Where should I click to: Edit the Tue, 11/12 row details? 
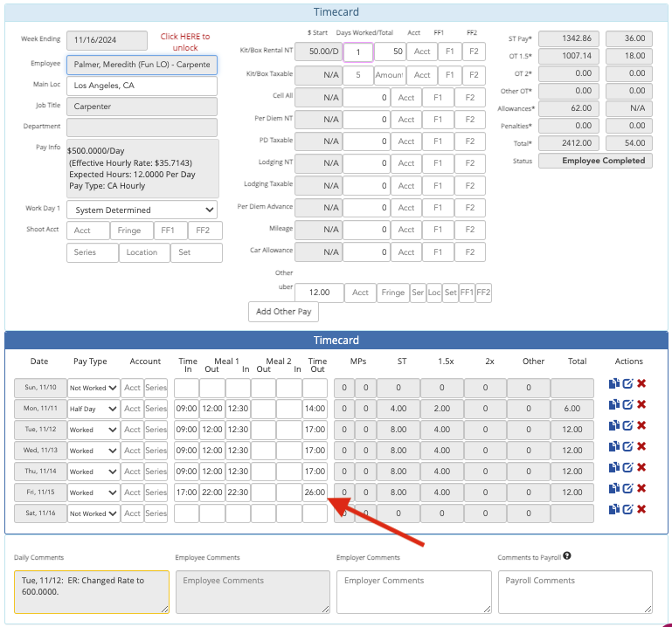(627, 425)
